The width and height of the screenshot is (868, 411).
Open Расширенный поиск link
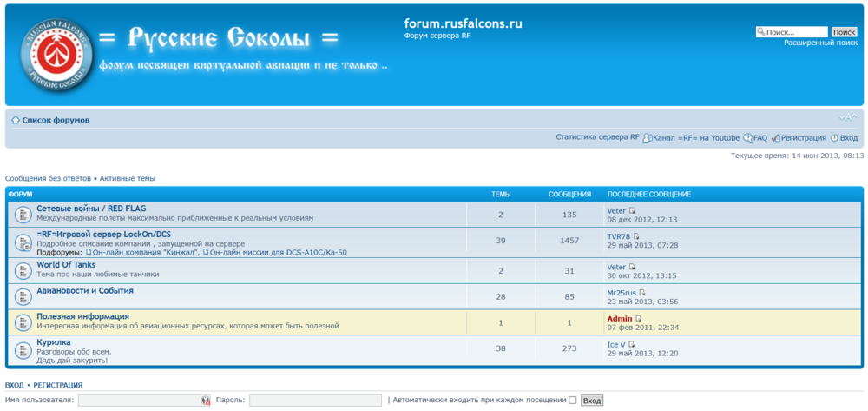[820, 43]
